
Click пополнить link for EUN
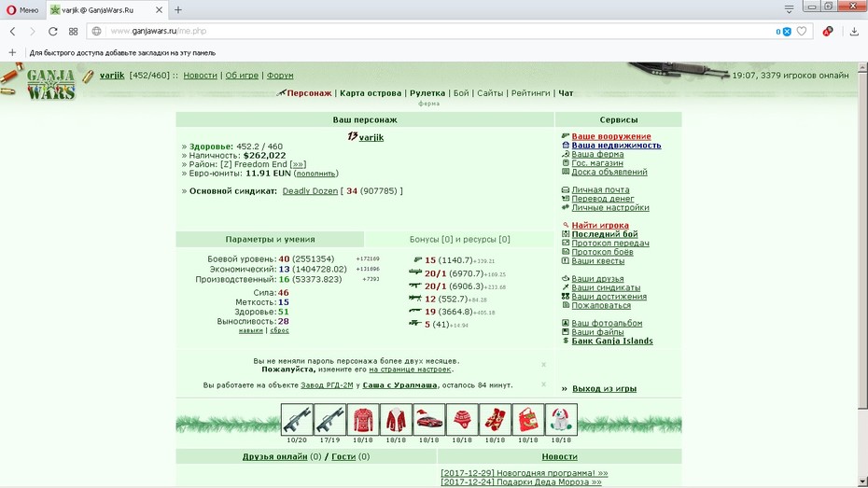[315, 174]
